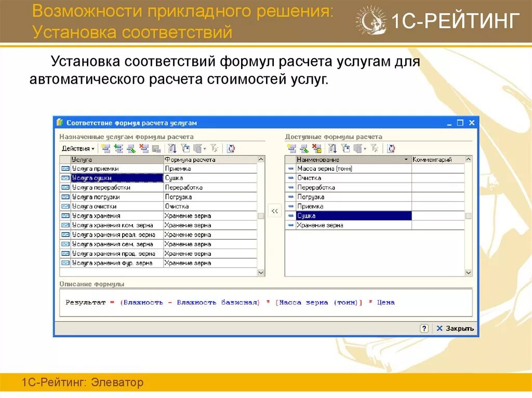This screenshot has width=532, height=398.
Task: Click Edit item icon in available formulas toolbar
Action: point(304,148)
